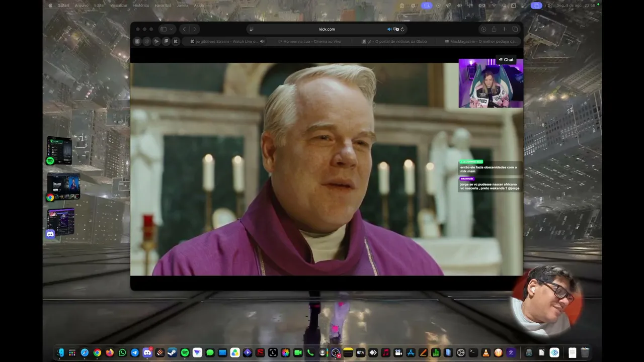Open the Histórico menu
644x362 pixels.
141,6
